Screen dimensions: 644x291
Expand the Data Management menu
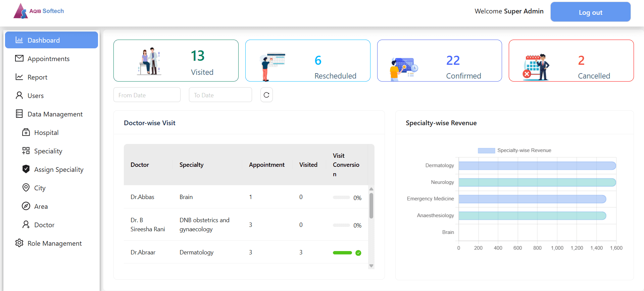[55, 114]
